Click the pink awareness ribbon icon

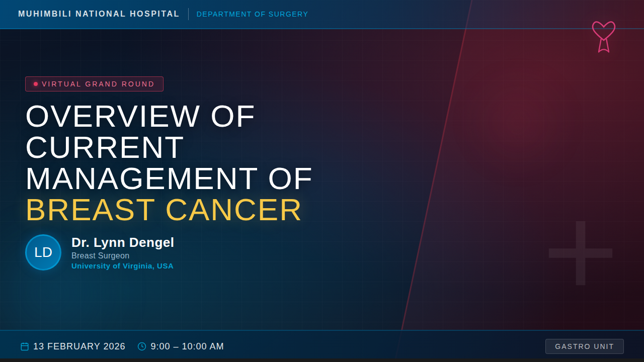coord(603,37)
